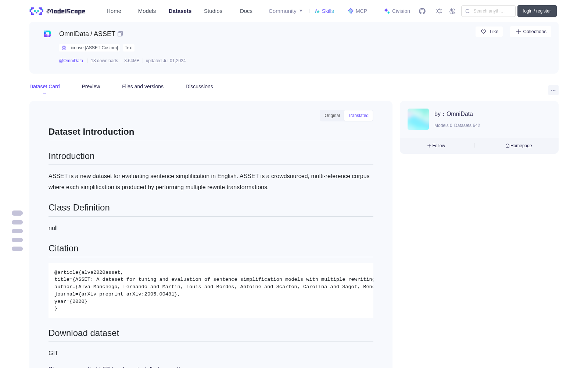Open the Docs page
588x368 pixels.
(246, 11)
